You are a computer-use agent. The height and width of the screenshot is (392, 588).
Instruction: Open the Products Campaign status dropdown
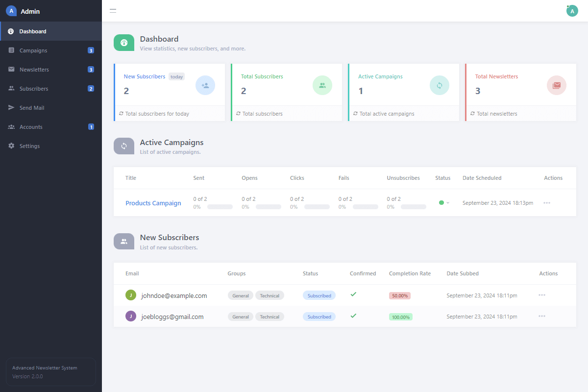coord(444,203)
